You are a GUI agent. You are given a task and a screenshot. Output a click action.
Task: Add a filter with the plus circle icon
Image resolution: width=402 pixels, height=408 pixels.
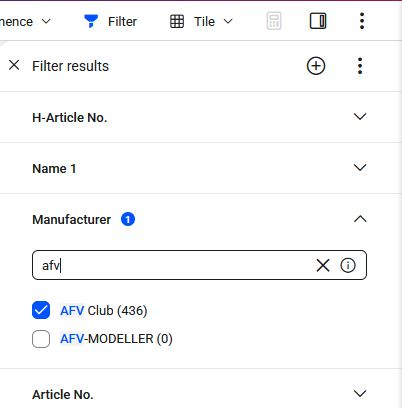click(x=316, y=66)
